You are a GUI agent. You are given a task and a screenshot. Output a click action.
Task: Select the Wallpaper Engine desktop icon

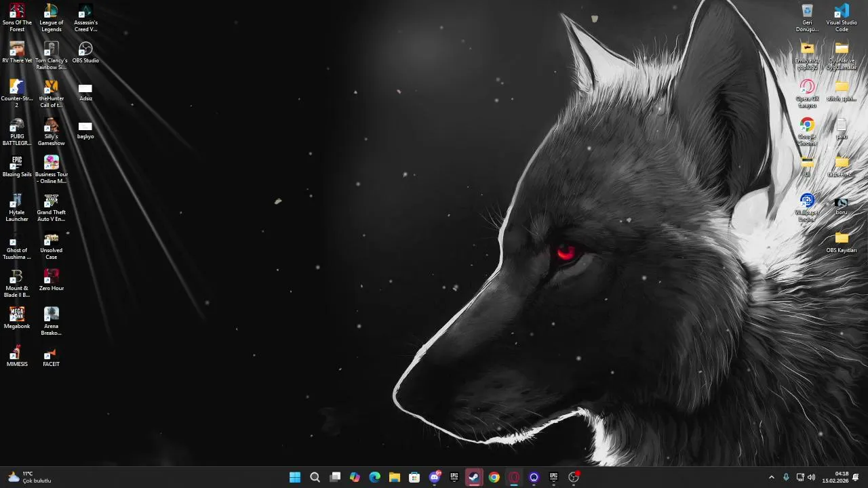coord(807,207)
